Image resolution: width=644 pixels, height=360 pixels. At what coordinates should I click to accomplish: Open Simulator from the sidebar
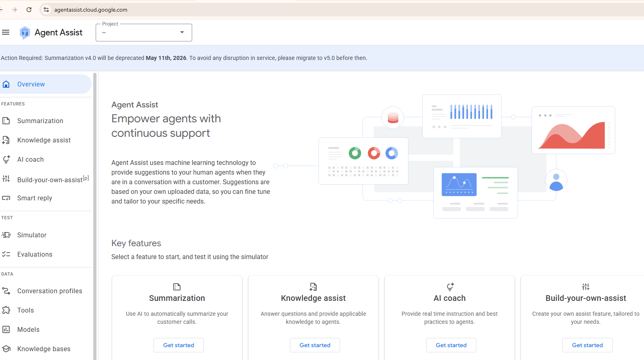(x=45, y=235)
